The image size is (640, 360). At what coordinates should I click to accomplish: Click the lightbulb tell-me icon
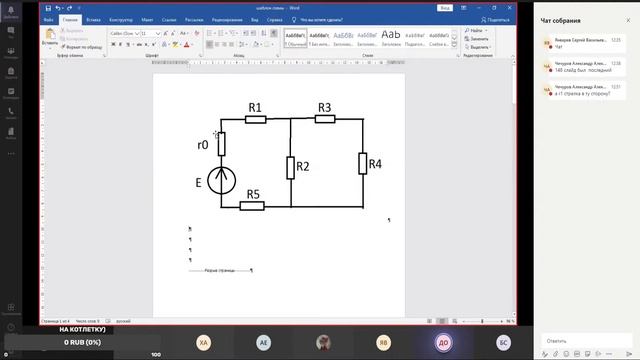click(294, 20)
